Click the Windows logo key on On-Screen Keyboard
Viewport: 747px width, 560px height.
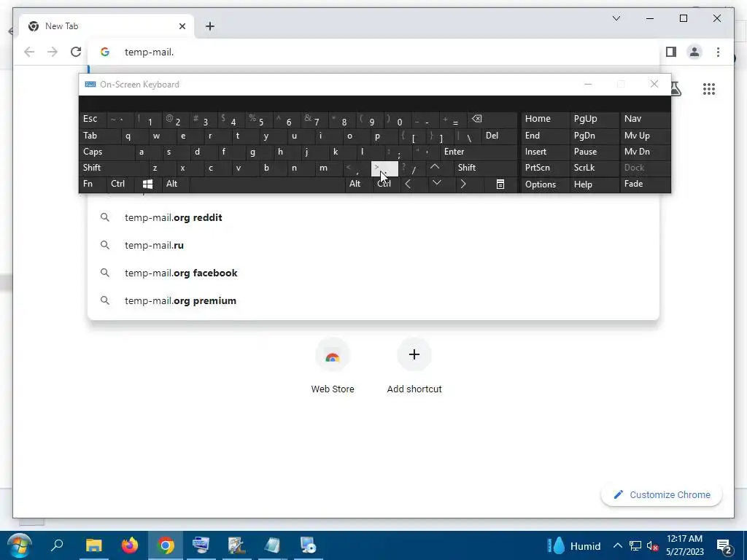[147, 184]
